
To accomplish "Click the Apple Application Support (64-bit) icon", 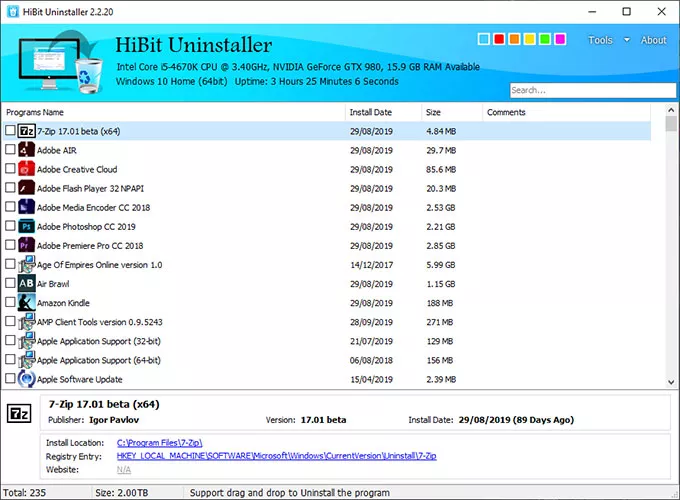I will point(26,360).
